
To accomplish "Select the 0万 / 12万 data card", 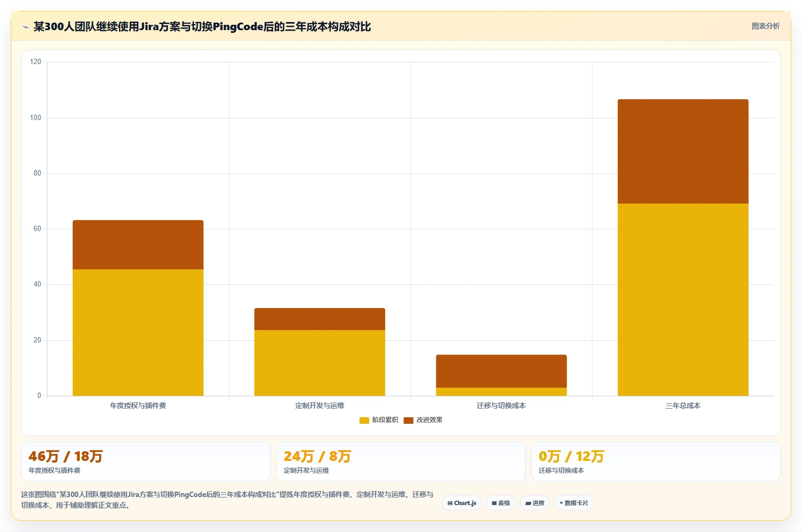I will (655, 461).
